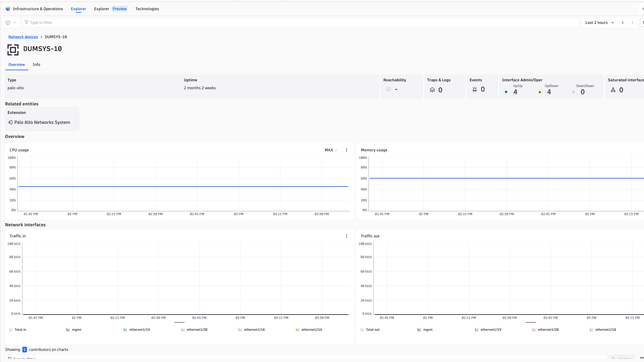Image resolution: width=644 pixels, height=362 pixels.
Task: Toggle mgmt series in Traffic out legend
Action: (425, 329)
